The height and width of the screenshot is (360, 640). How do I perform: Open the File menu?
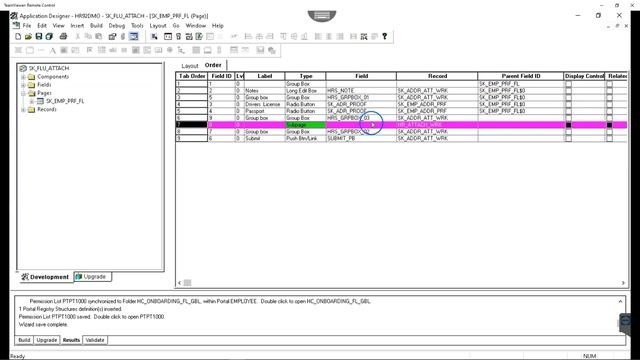(27, 25)
